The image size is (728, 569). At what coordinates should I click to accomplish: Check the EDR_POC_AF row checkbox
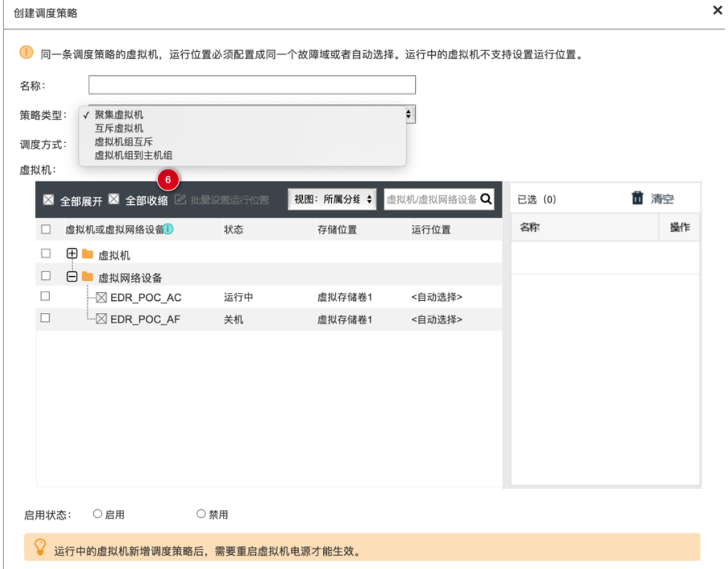pyautogui.click(x=45, y=318)
